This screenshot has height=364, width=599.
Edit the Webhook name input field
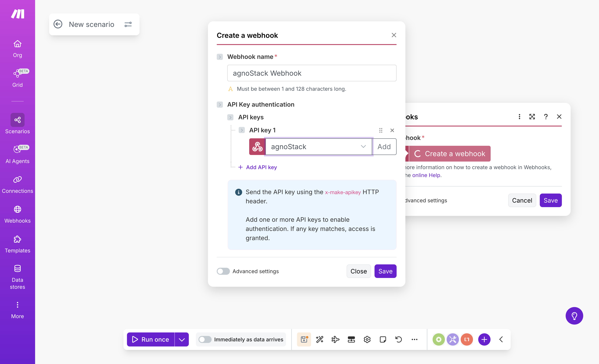point(311,73)
